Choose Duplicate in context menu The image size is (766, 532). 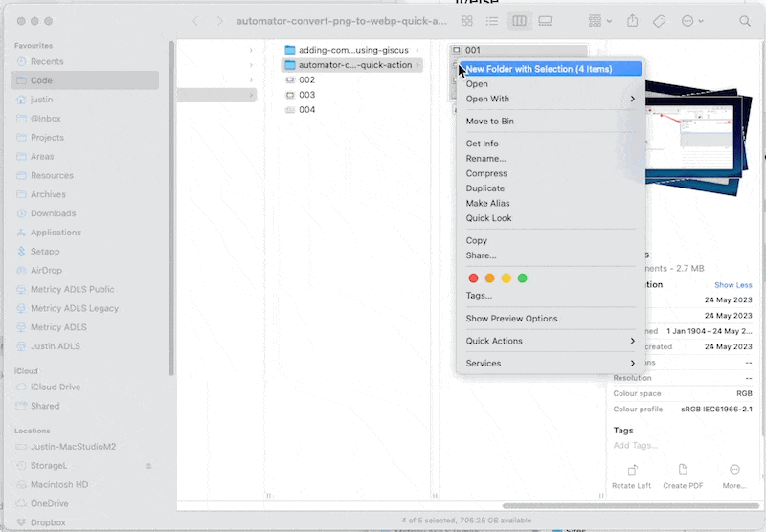(x=550, y=188)
